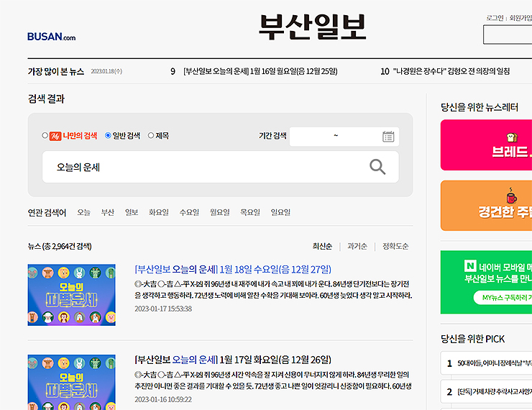The image size is (532, 410).
Task: Select the 나만의 검색 radio button
Action: point(45,135)
